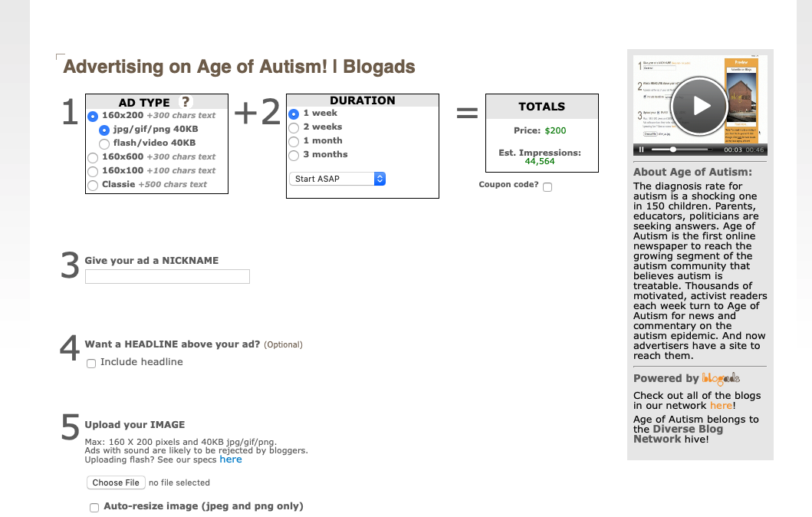Set duration to 2 weeks
The width and height of the screenshot is (812, 517).
[x=294, y=127]
